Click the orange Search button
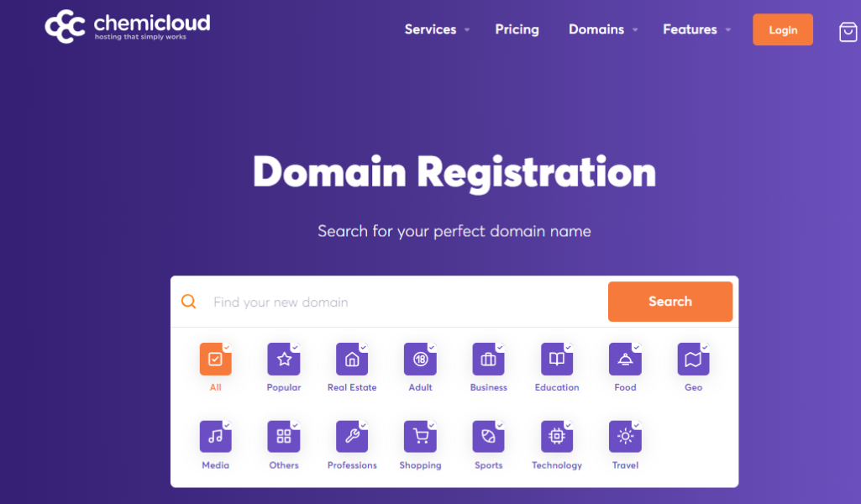 point(670,302)
